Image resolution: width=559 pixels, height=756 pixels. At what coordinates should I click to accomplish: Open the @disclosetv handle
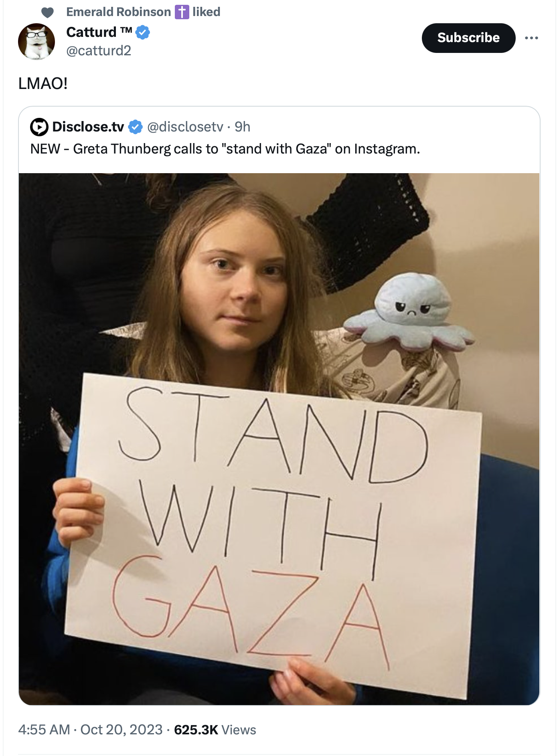[x=185, y=127]
